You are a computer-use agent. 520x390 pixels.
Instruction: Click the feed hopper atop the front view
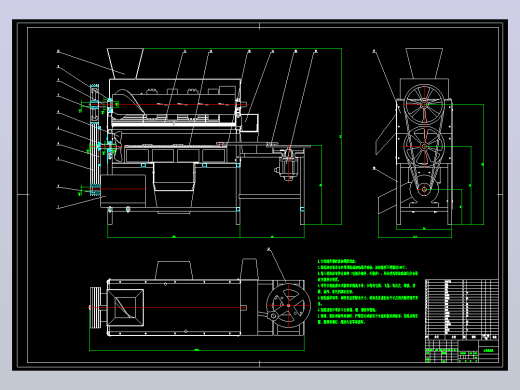(125, 64)
